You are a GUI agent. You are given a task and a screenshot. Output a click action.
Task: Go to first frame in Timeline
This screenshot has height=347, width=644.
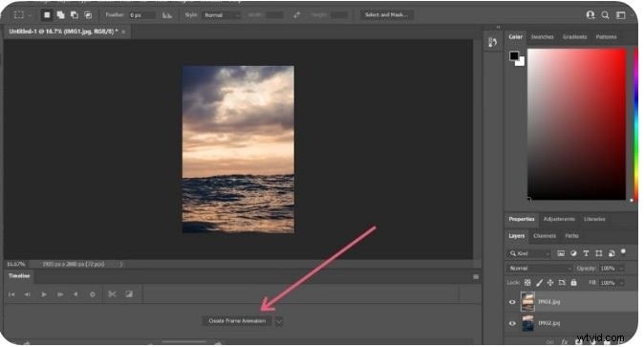coord(11,294)
